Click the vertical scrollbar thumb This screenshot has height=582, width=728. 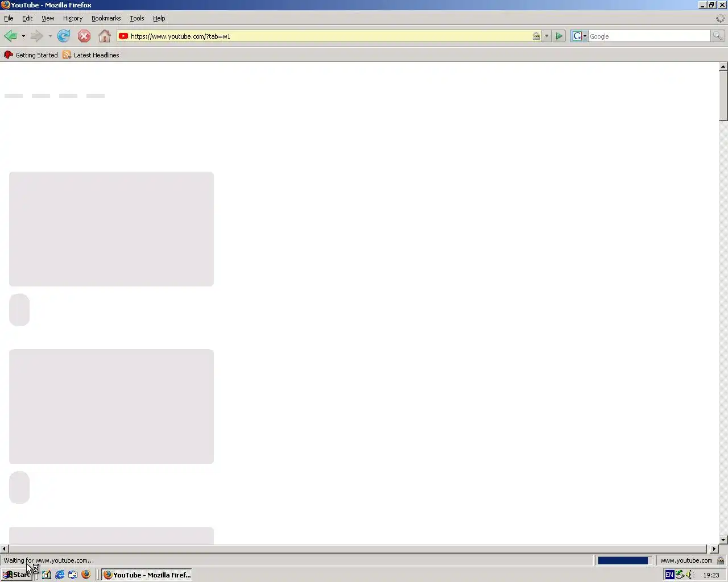point(723,95)
